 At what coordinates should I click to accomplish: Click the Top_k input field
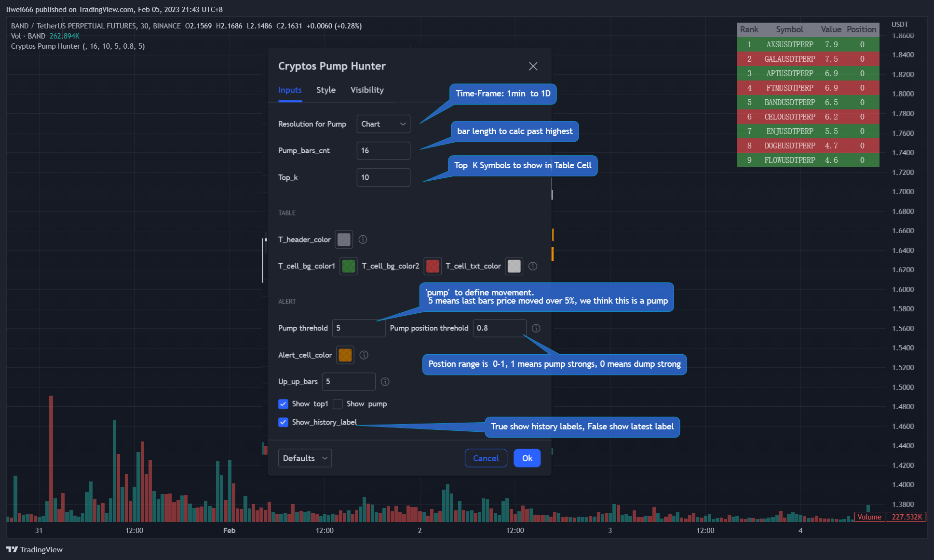[383, 177]
